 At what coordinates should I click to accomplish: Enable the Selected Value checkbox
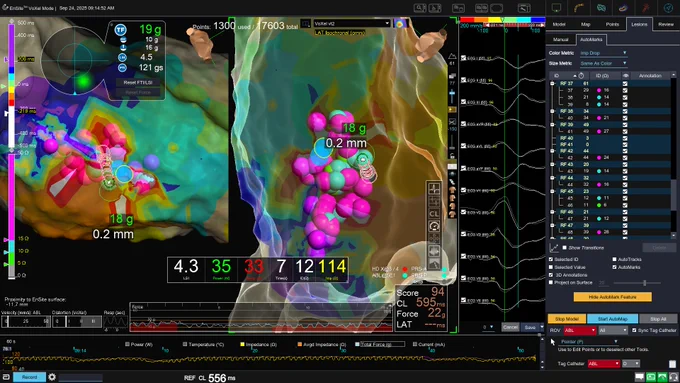coord(551,267)
